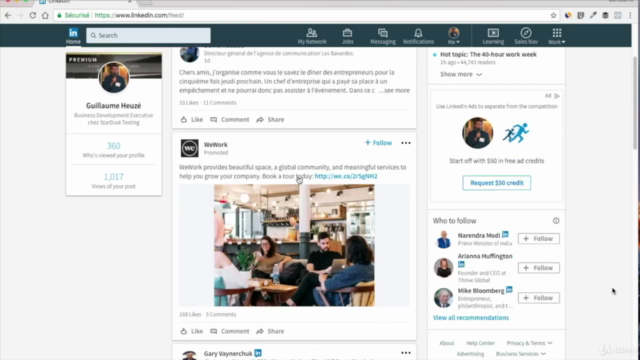Screen dimensions: 640x360
Task: Open Narendra Modi profile name
Action: [479, 236]
